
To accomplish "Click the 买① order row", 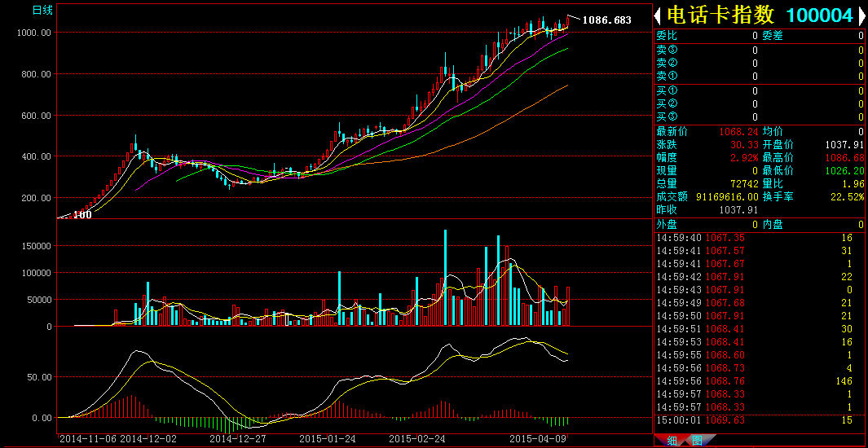I will tap(759, 90).
